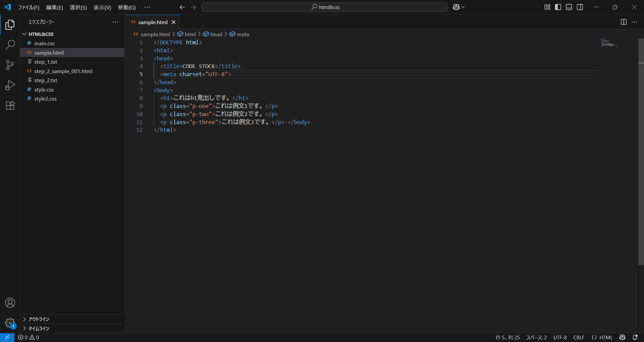The image size is (644, 342).
Task: Open style2.css in the explorer
Action: click(x=45, y=99)
